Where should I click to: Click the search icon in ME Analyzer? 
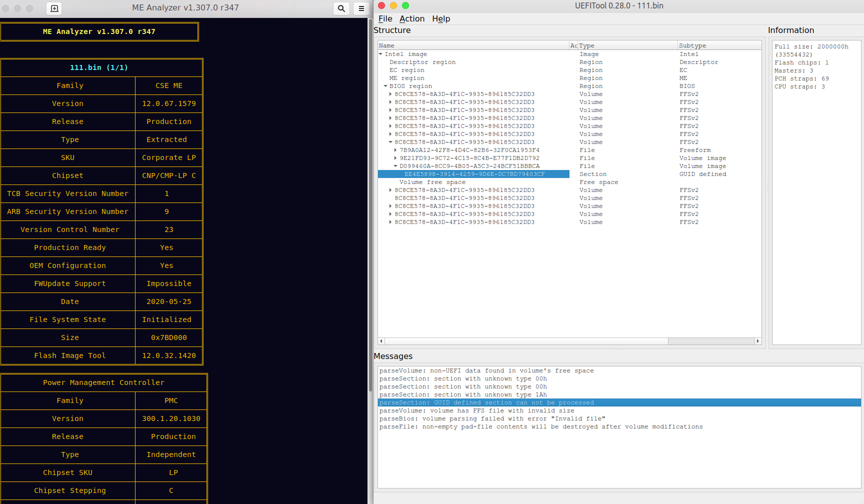click(341, 8)
